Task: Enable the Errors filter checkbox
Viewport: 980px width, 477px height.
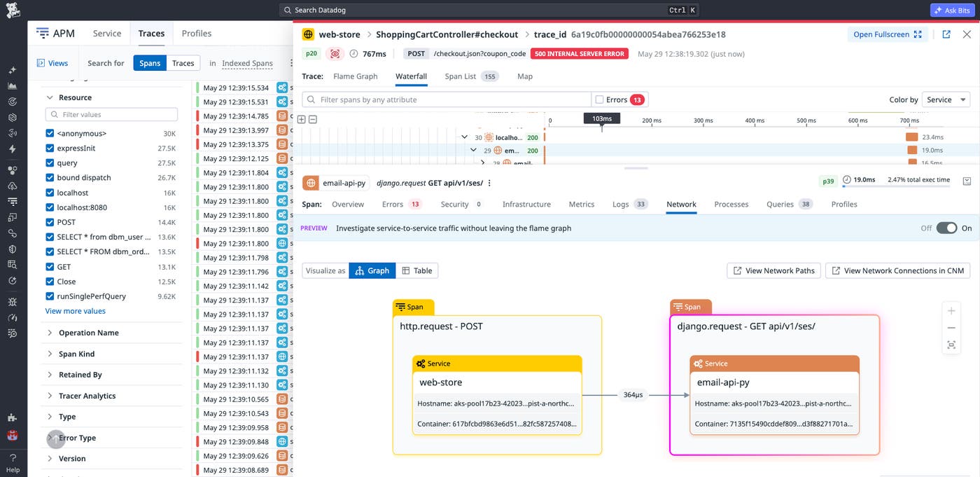Action: (599, 99)
